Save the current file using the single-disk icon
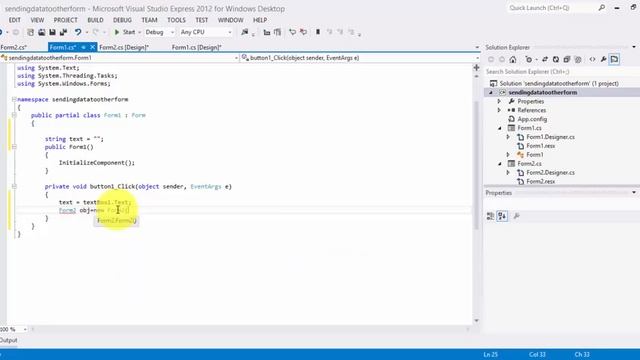The height and width of the screenshot is (360, 640). click(52, 32)
